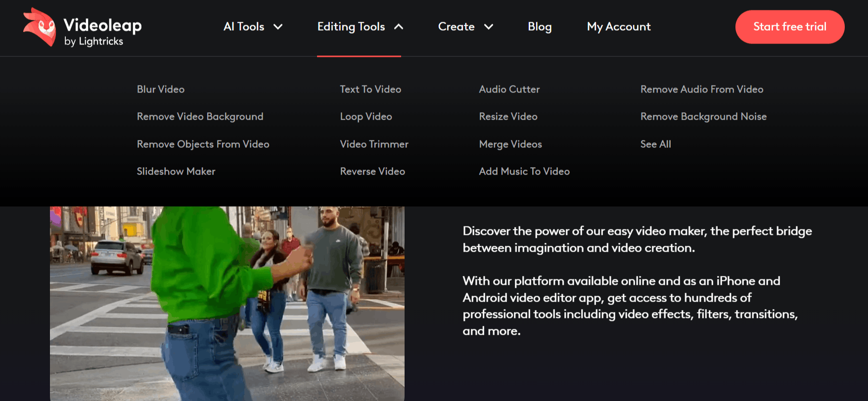Open the Reverse Video tool
Screen dimensions: 868x401
[372, 172]
